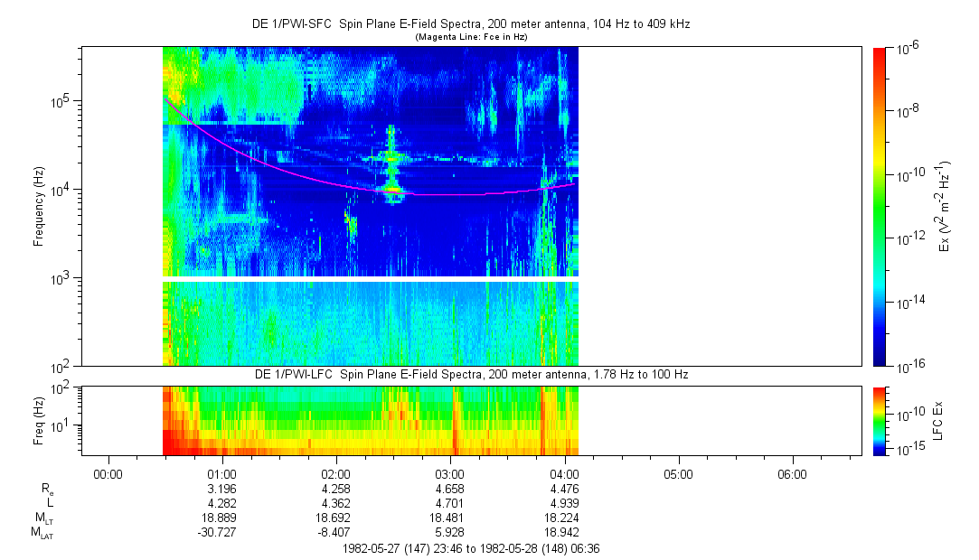This screenshot has height=560, width=979.
Task: Click the white data gap band near 10^3 Hz
Action: pyautogui.click(x=371, y=279)
